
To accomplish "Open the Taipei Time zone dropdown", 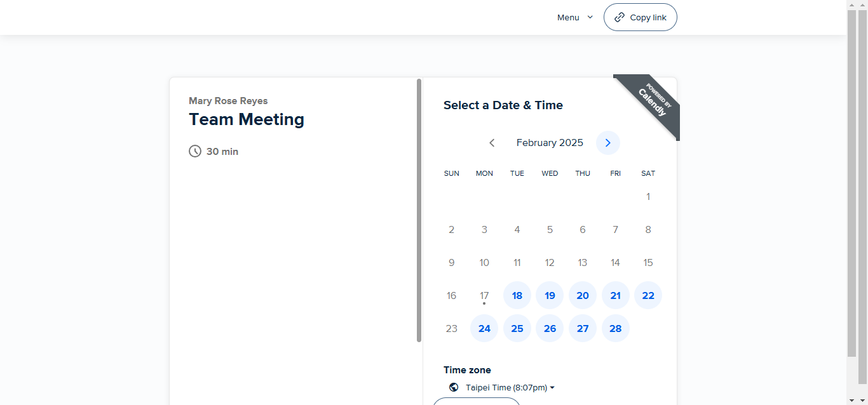I will click(x=510, y=387).
